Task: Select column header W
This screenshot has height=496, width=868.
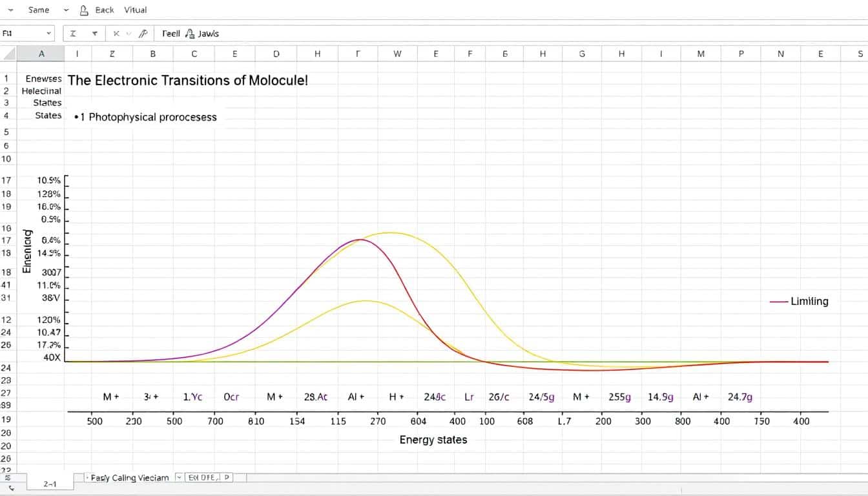Action: 397,54
